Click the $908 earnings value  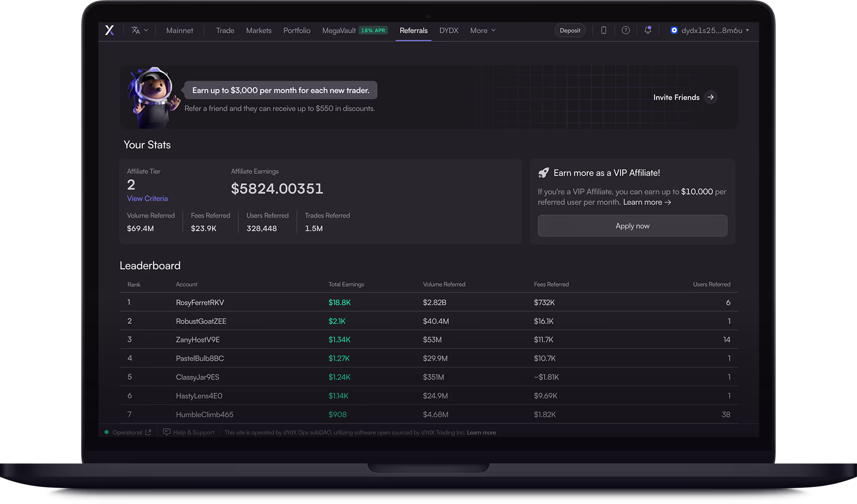(x=337, y=414)
